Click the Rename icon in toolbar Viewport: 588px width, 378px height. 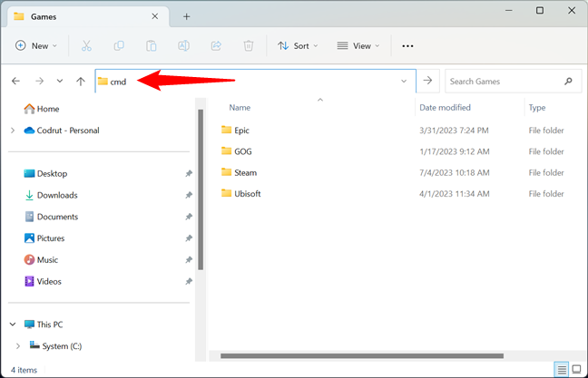[183, 45]
